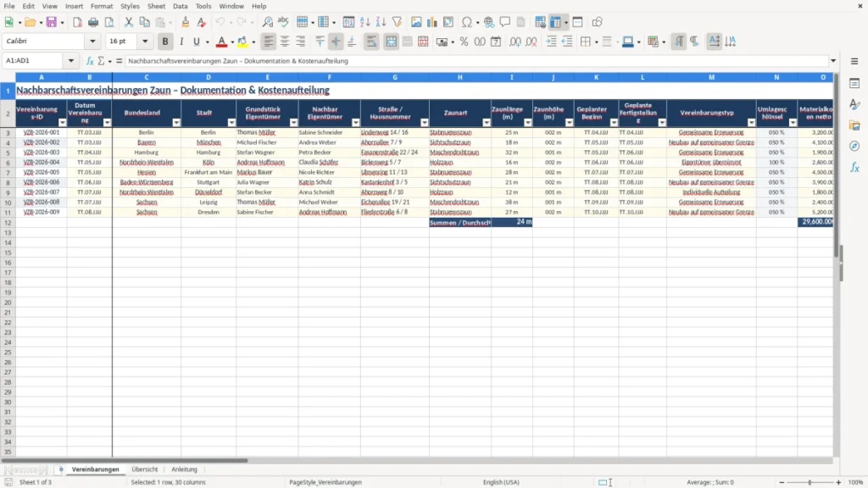Switch to the Übersicht sheet tab
The height and width of the screenshot is (488, 868).
click(x=144, y=469)
